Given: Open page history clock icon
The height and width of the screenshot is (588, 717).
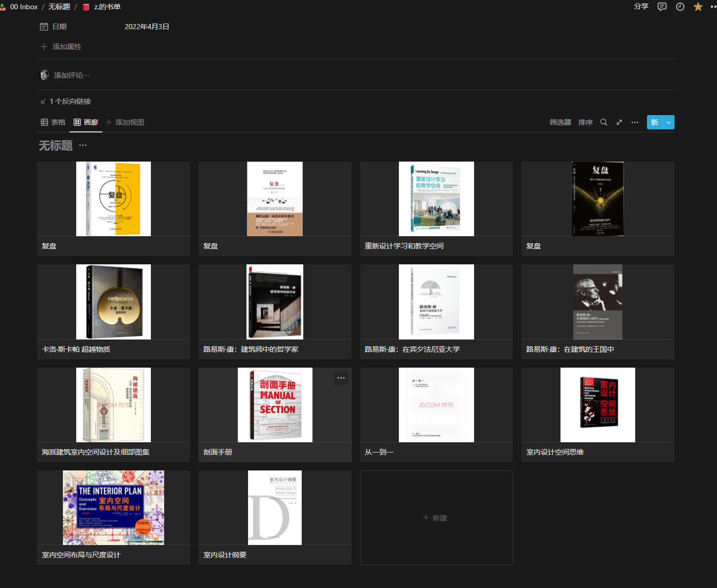Looking at the screenshot, I should point(680,7).
